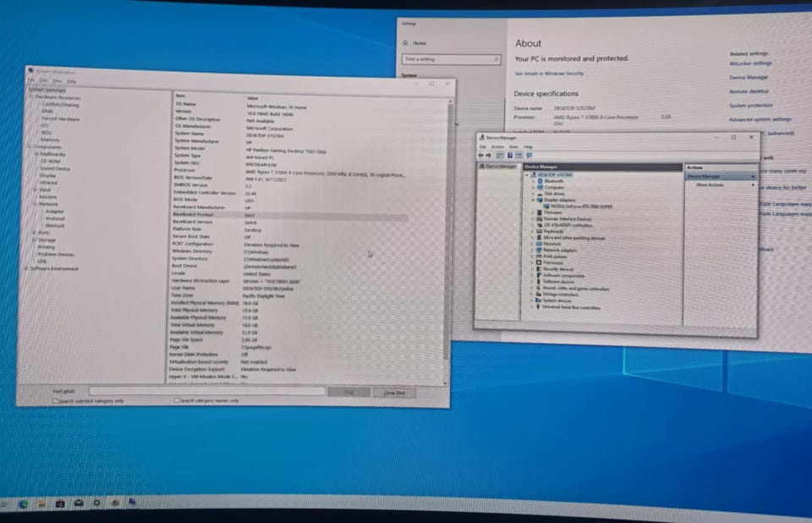Select the Print queues category in Device Manager

click(554, 256)
